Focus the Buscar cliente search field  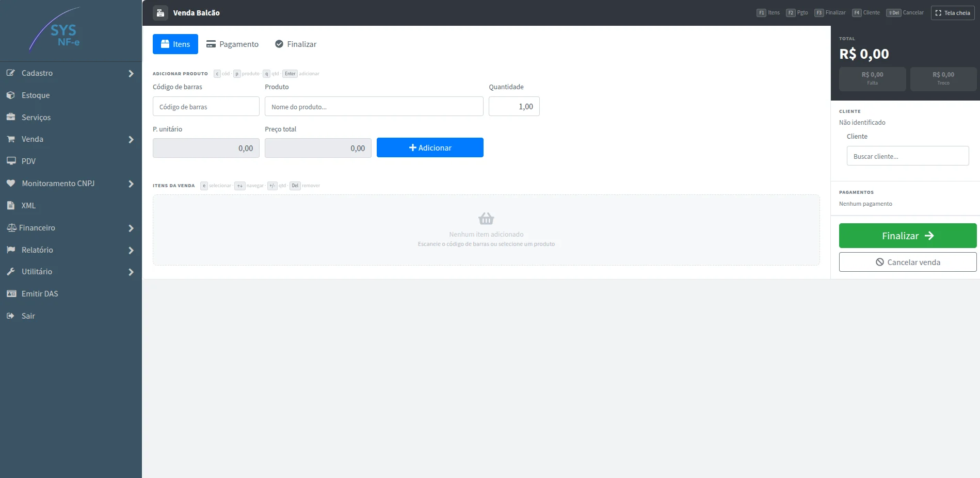click(908, 156)
